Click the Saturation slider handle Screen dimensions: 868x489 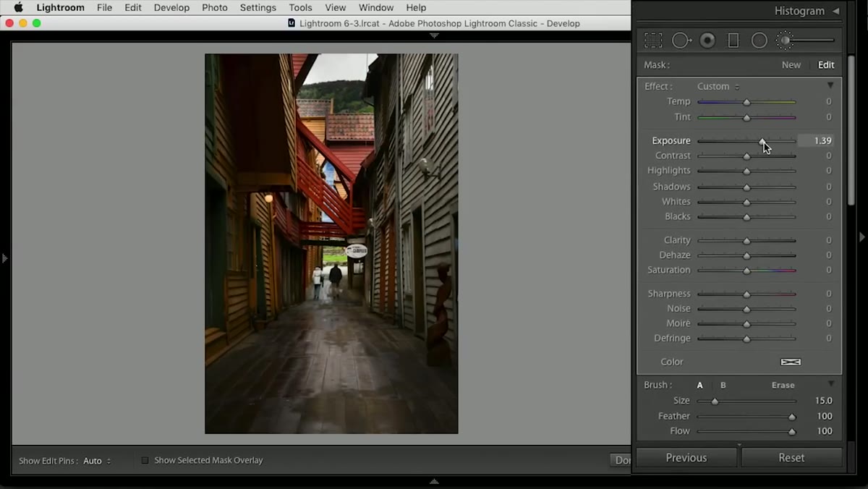[746, 271]
